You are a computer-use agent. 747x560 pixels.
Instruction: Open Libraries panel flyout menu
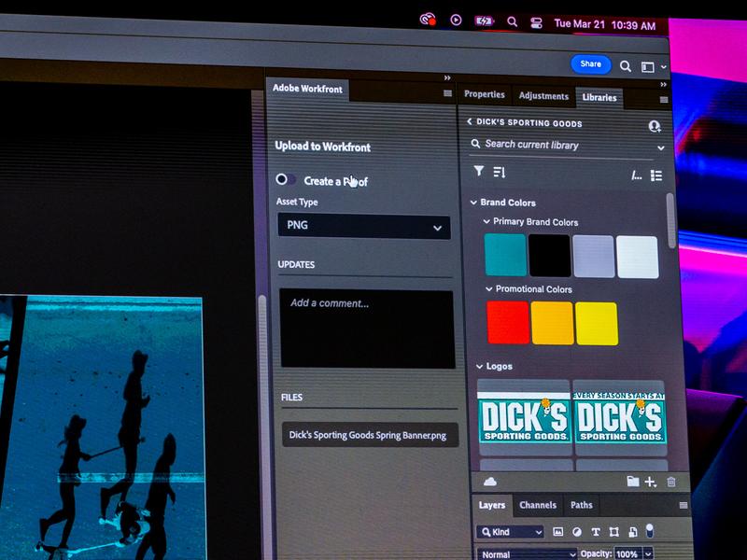click(664, 100)
